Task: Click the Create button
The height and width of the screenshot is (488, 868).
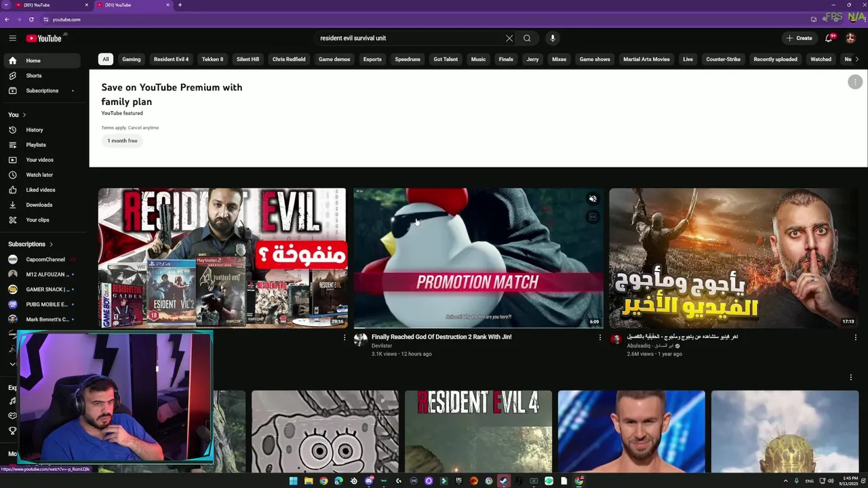Action: point(800,38)
